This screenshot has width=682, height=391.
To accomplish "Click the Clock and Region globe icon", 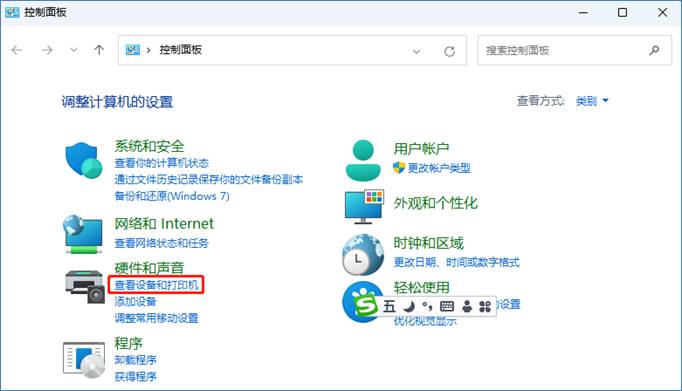I will click(x=363, y=255).
